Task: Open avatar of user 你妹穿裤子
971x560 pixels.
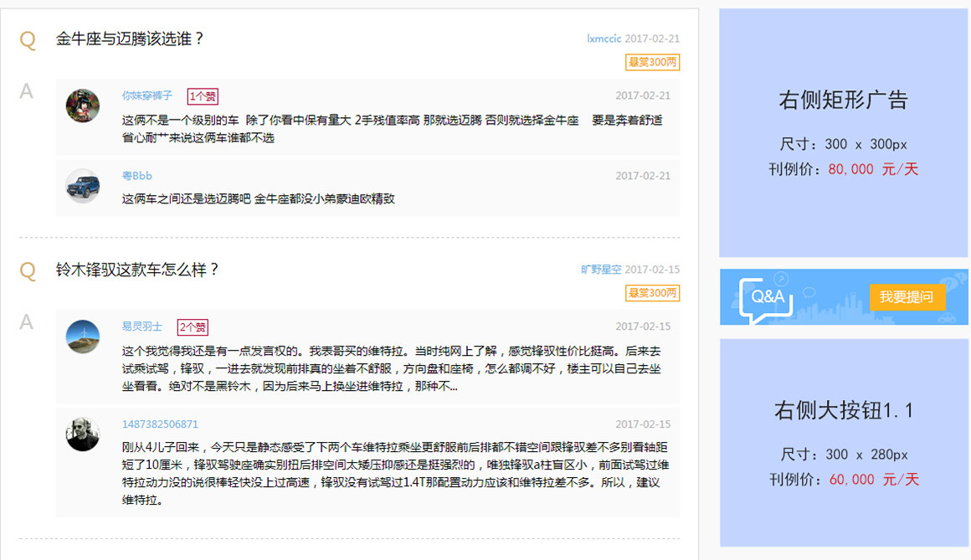Action: point(82,105)
